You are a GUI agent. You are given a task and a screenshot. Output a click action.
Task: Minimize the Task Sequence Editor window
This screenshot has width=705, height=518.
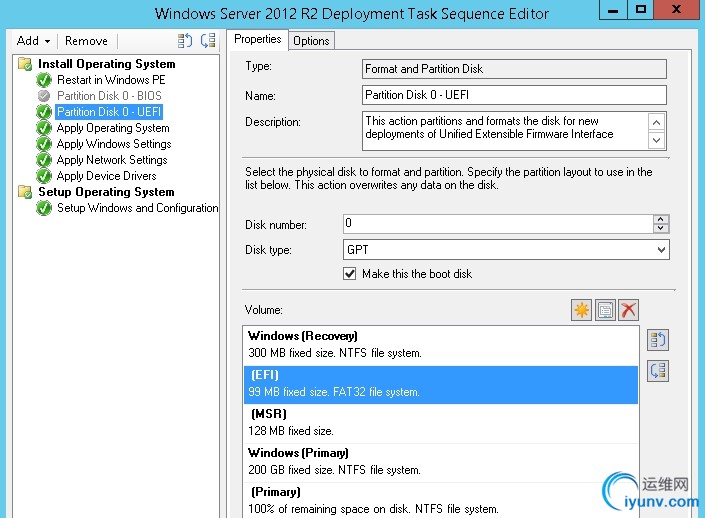click(x=613, y=9)
